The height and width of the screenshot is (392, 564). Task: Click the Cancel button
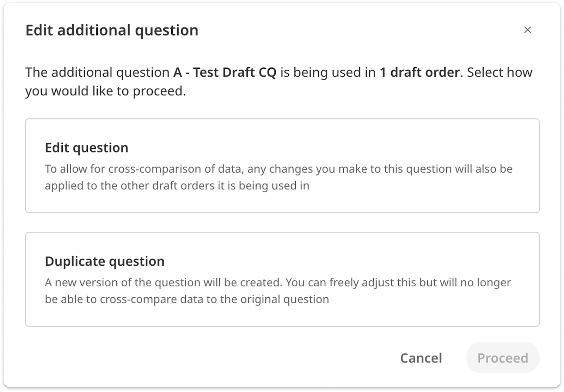[421, 358]
